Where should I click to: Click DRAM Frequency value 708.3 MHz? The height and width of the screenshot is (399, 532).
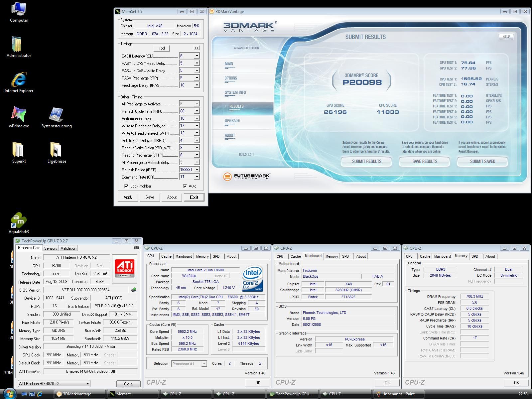(474, 297)
